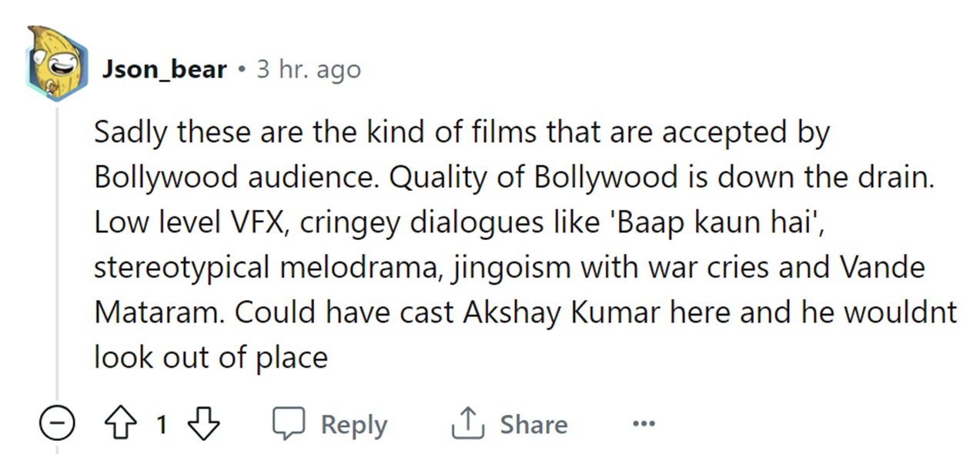Screen dimensions: 980x454
Task: Click 'look out of place' last line
Action: click(x=211, y=357)
